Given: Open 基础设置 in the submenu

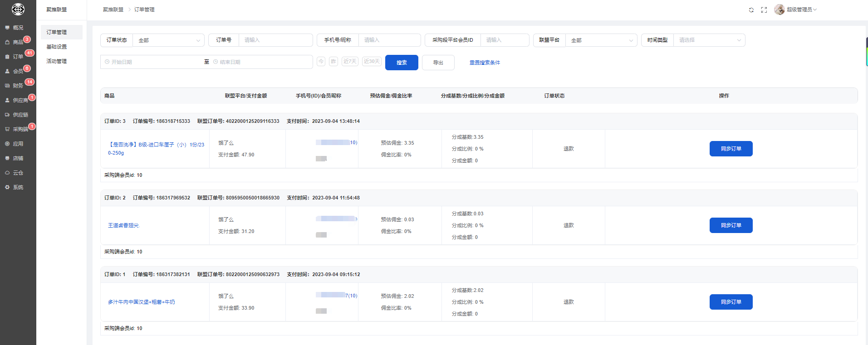Looking at the screenshot, I should [57, 47].
